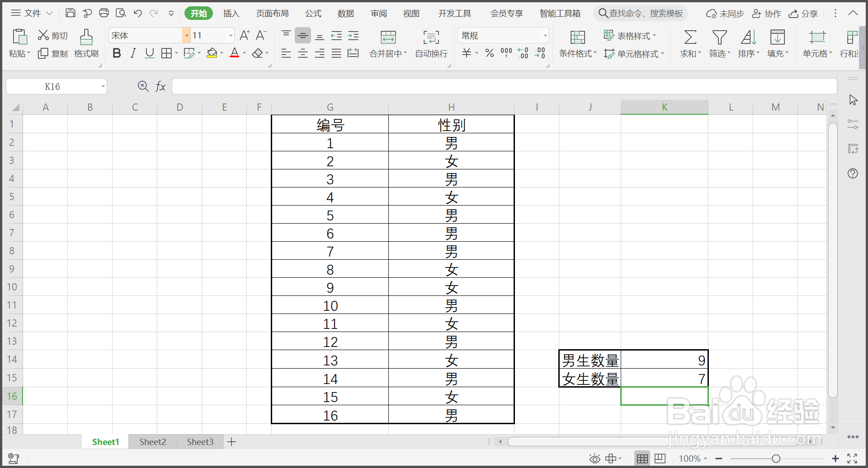Adjust the zoom slider handle
The image size is (868, 468).
pos(776,459)
